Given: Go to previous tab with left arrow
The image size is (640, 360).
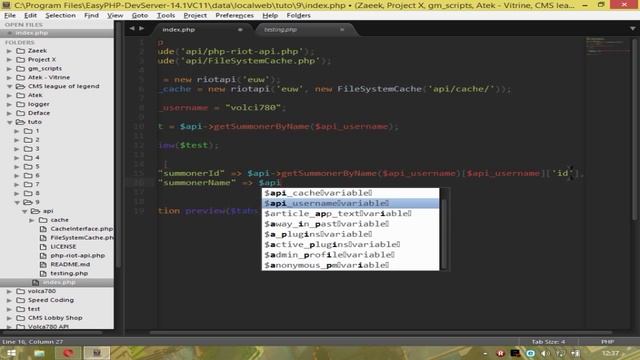Looking at the screenshot, I should [132, 29].
